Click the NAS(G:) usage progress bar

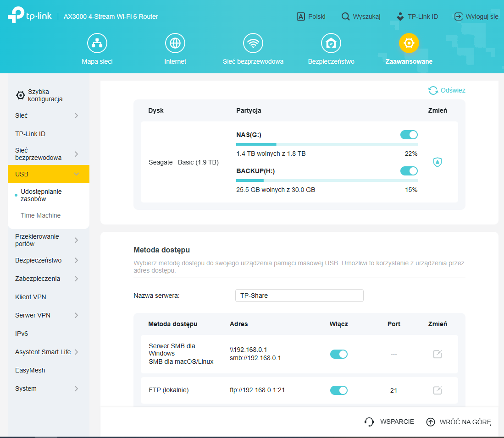(x=327, y=144)
